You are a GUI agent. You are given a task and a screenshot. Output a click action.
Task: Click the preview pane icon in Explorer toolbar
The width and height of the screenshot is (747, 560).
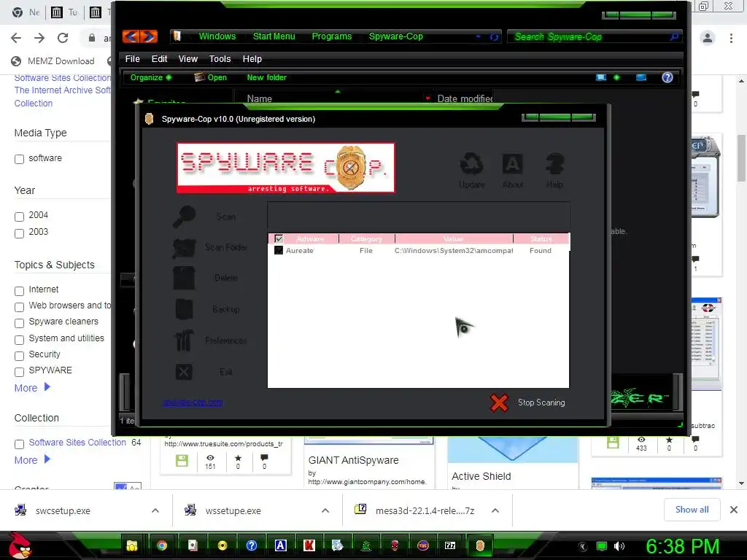click(641, 77)
